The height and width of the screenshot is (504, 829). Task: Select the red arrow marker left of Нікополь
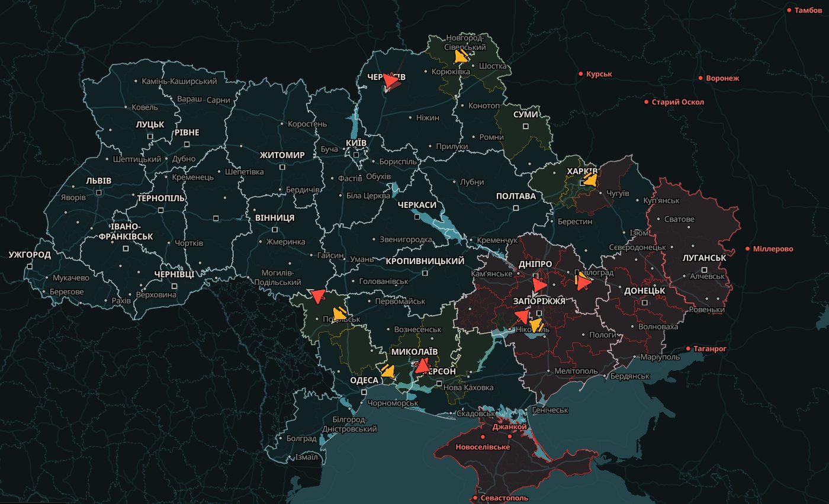[x=522, y=317]
